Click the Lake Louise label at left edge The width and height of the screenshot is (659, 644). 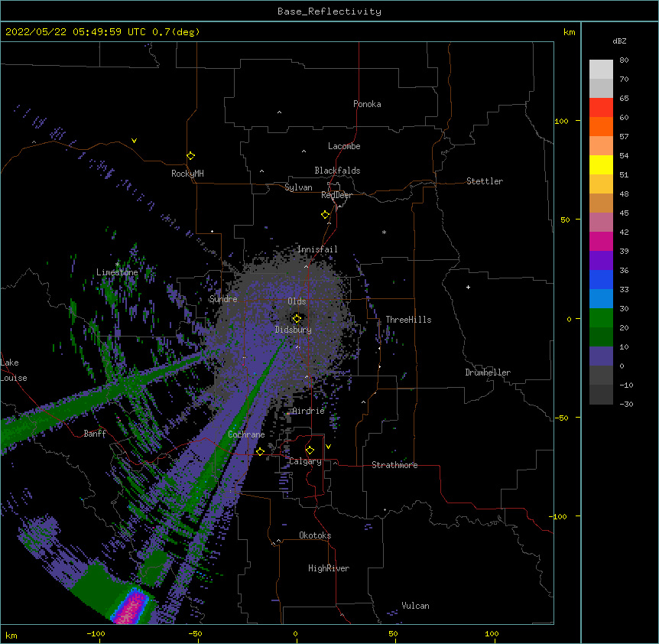pos(14,370)
